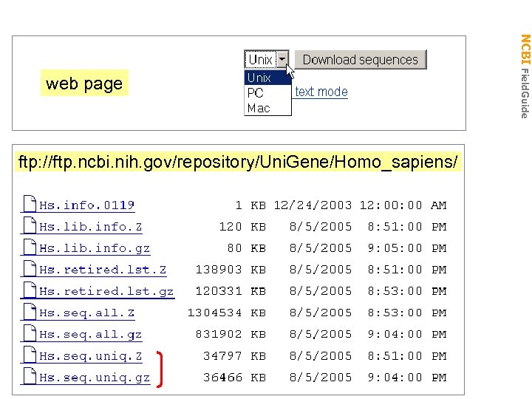Click the 831902 KB size value
This screenshot has width=532, height=399.
click(231, 334)
